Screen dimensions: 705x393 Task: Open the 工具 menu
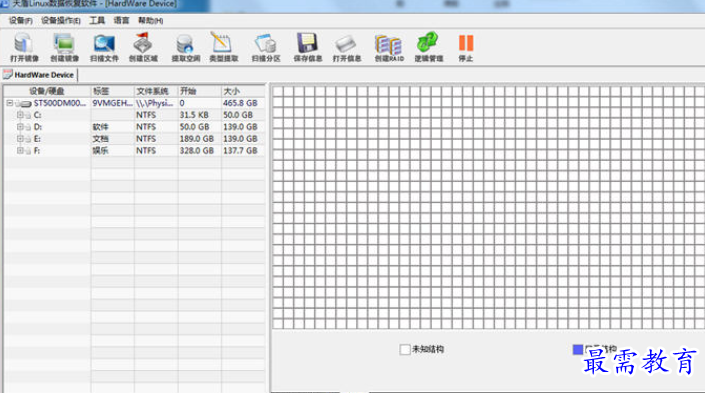tap(97, 21)
